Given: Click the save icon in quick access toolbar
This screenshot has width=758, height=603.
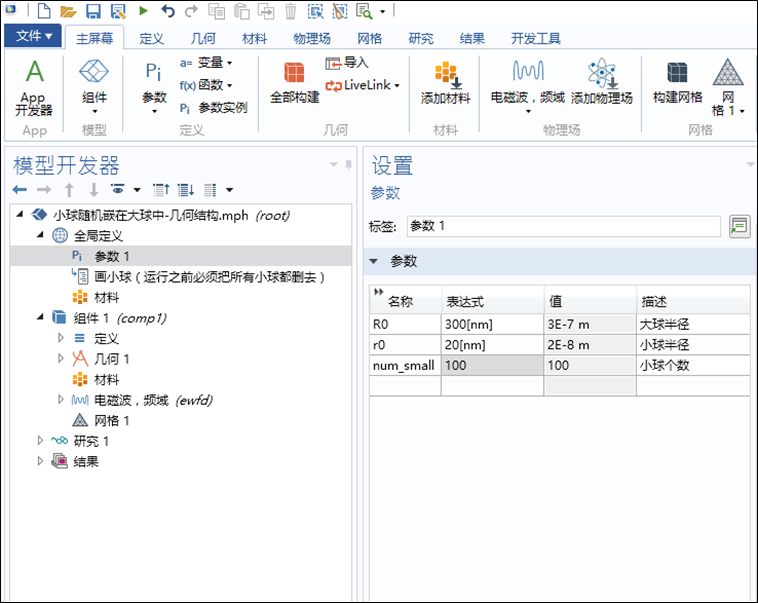Looking at the screenshot, I should coord(93,12).
